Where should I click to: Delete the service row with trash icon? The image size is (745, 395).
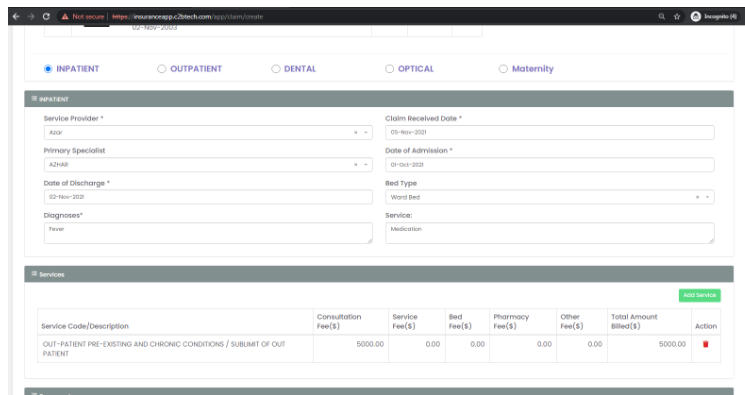[x=706, y=344]
